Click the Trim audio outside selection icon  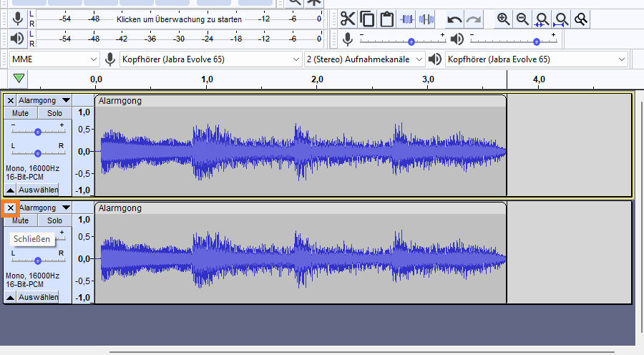(x=406, y=19)
